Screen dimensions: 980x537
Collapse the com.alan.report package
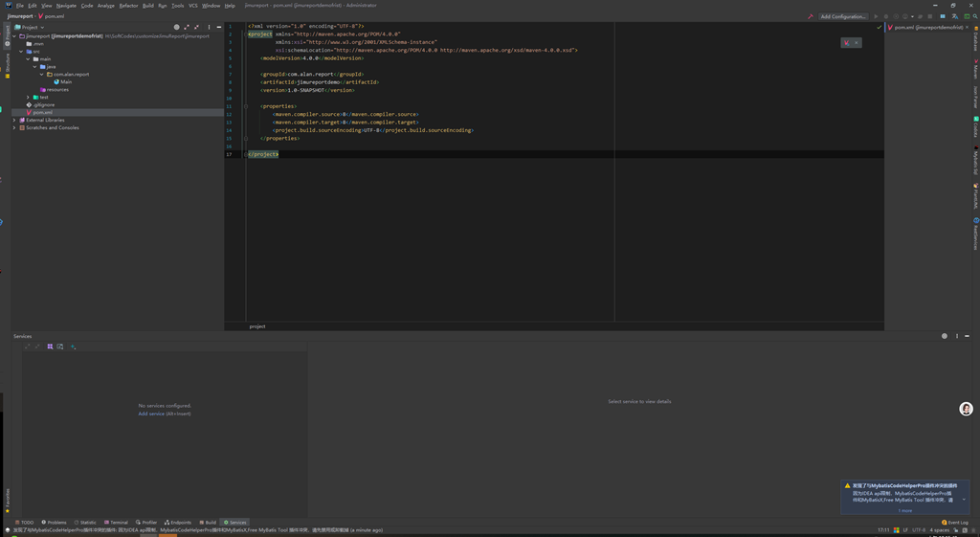[x=42, y=75]
